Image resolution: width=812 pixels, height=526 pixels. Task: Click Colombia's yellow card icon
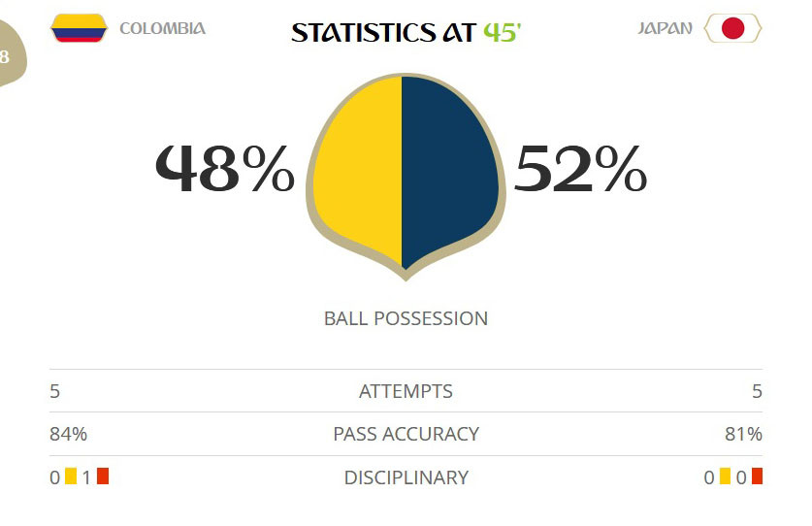pos(71,477)
